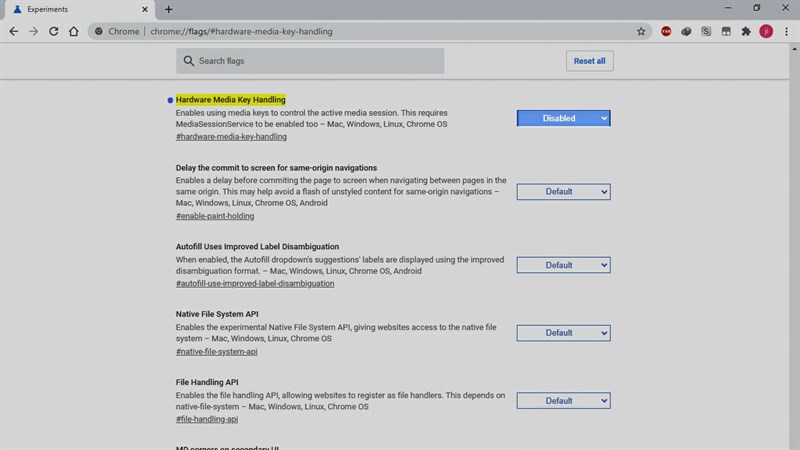Open the Home page icon
This screenshot has height=450, width=800.
[x=74, y=32]
